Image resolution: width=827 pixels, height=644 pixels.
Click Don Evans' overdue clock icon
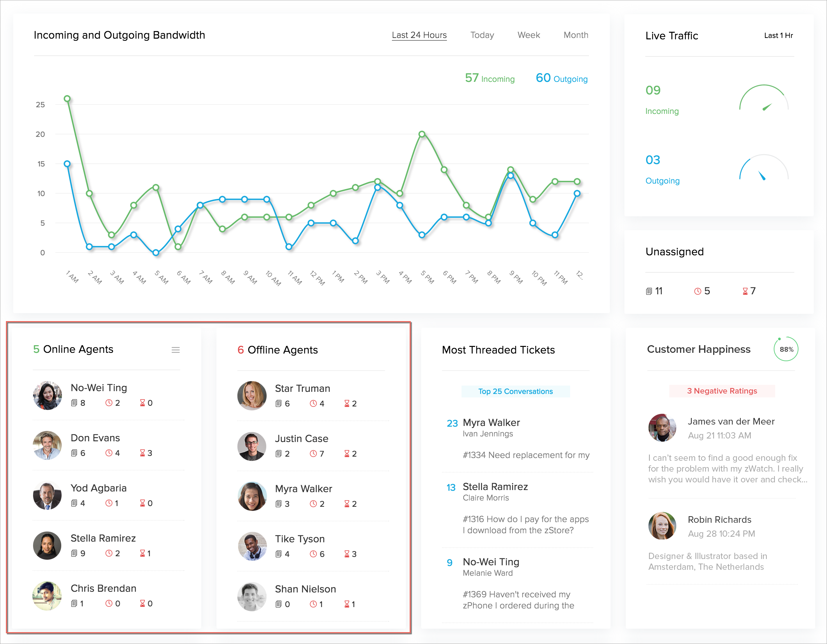click(x=109, y=453)
